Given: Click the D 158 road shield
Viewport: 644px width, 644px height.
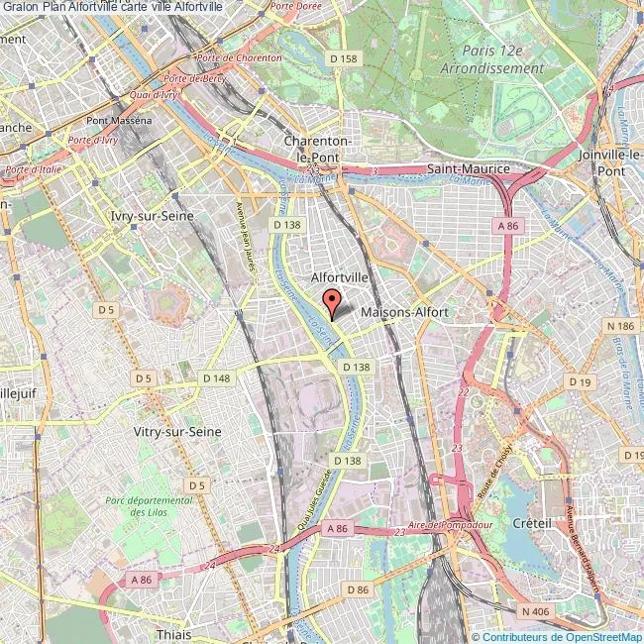Looking at the screenshot, I should point(344,58).
